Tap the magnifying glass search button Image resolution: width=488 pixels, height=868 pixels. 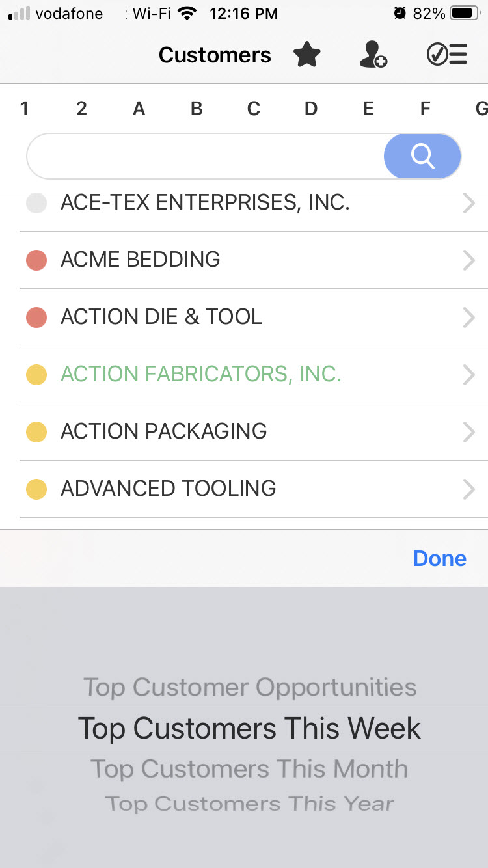click(422, 156)
